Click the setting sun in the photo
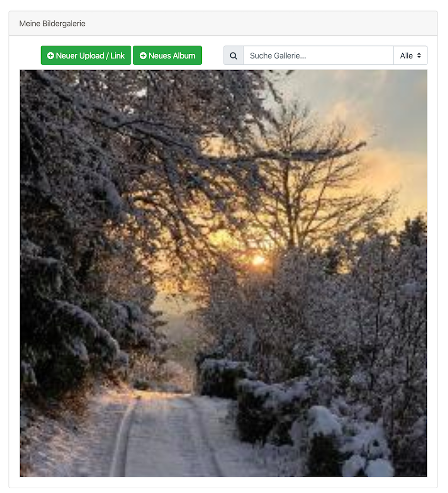Image resolution: width=448 pixels, height=493 pixels. pyautogui.click(x=258, y=260)
